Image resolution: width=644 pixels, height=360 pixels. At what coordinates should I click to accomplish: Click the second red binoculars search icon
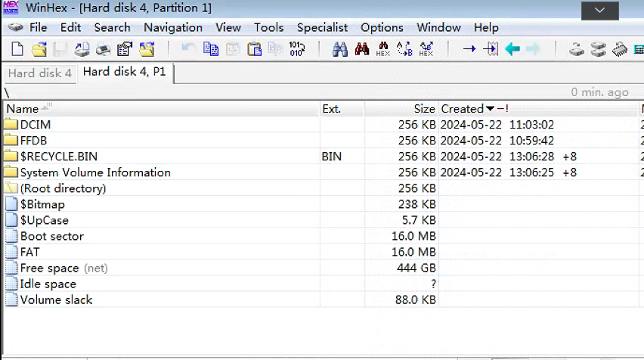pos(361,49)
